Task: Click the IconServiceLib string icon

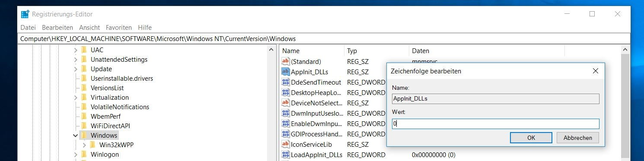Action: (x=285, y=145)
